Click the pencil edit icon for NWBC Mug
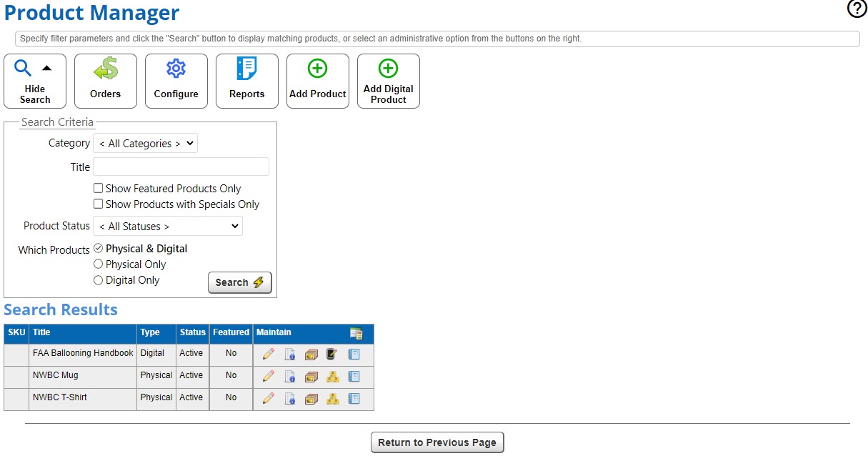This screenshot has width=868, height=456. pyautogui.click(x=269, y=376)
